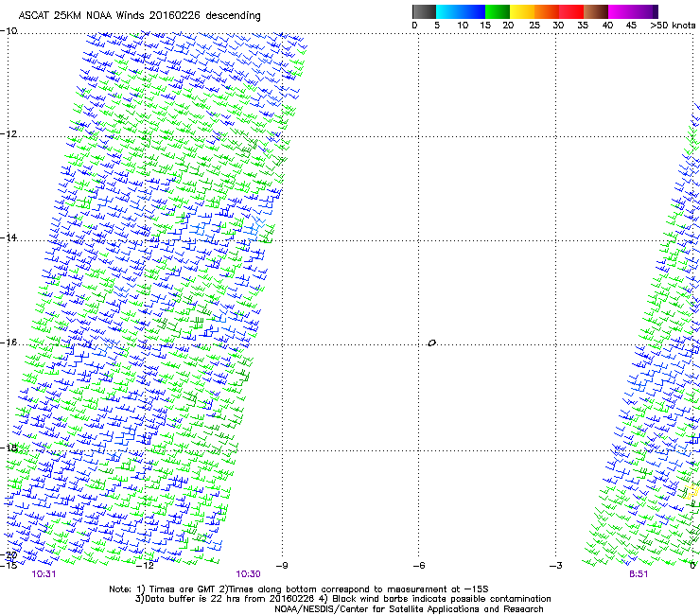Click the purple '10:31' swath time label

pyautogui.click(x=44, y=574)
